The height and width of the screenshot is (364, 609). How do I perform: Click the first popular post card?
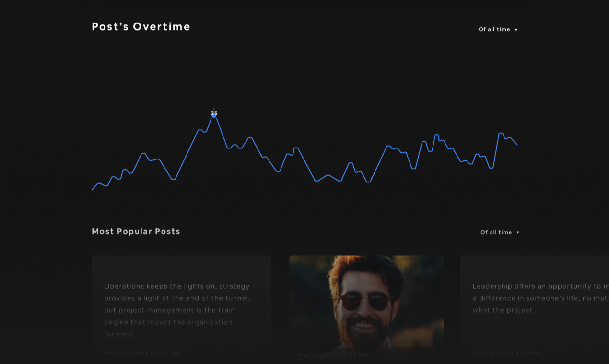click(x=181, y=309)
